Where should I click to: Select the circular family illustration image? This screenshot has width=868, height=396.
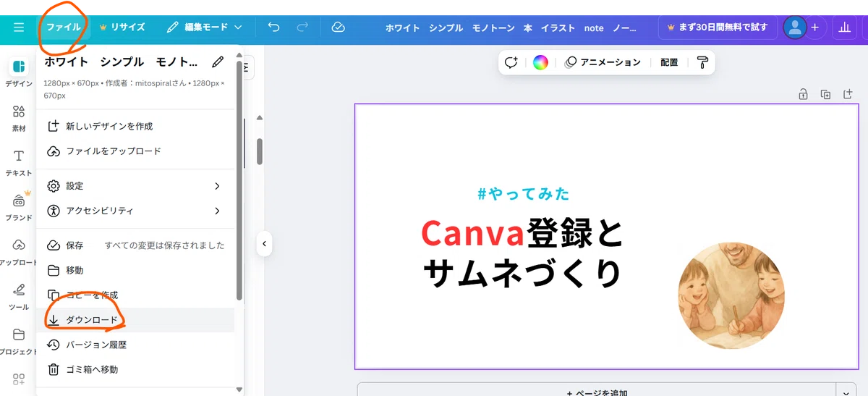tap(731, 295)
